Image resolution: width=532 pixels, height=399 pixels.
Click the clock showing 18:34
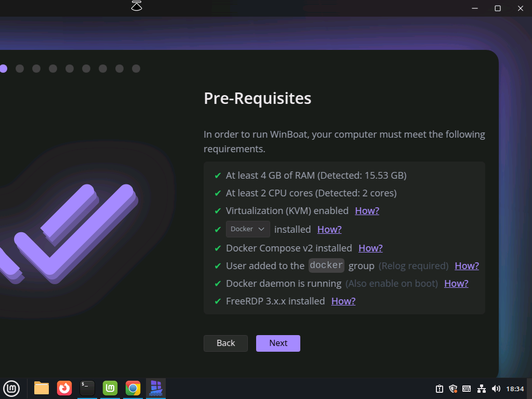tap(515, 389)
